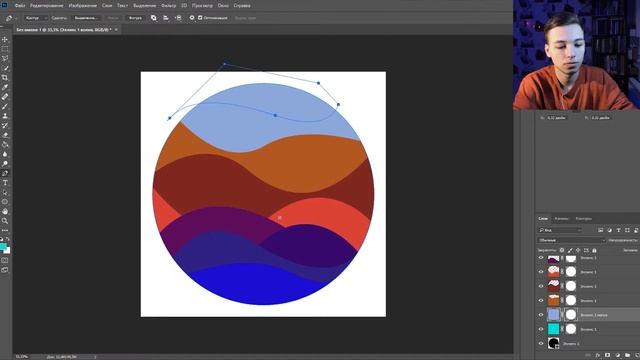Image resolution: width=640 pixels, height=360 pixels.
Task: Open the blend mode dropdown
Action: [571, 240]
